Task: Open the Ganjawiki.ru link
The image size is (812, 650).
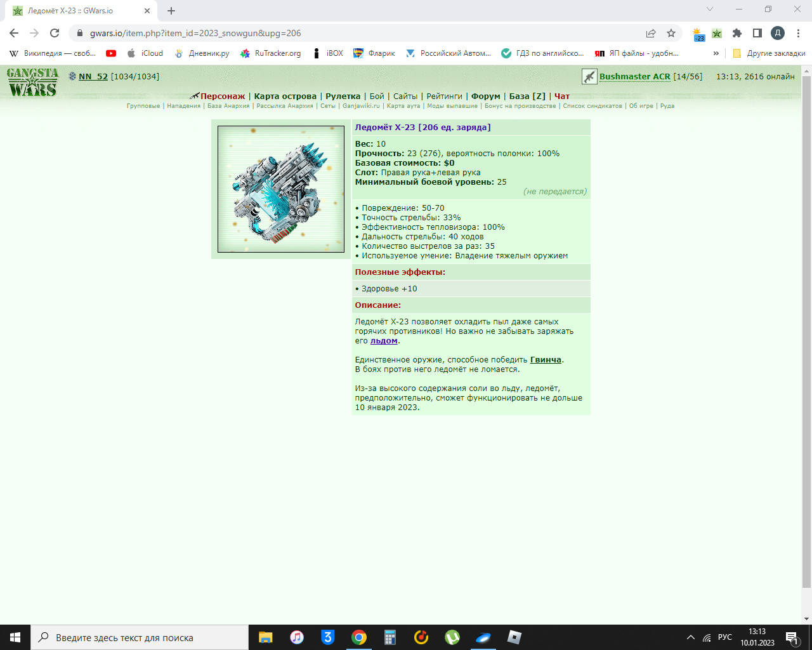Action: [x=361, y=106]
